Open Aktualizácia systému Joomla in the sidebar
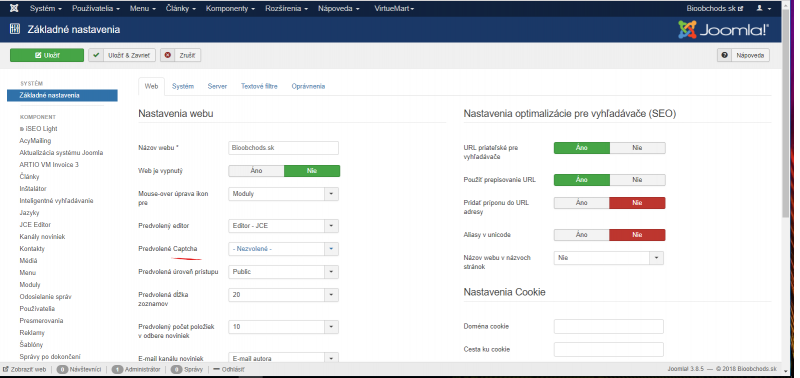Screen dimensions: 800x378 click(61, 153)
